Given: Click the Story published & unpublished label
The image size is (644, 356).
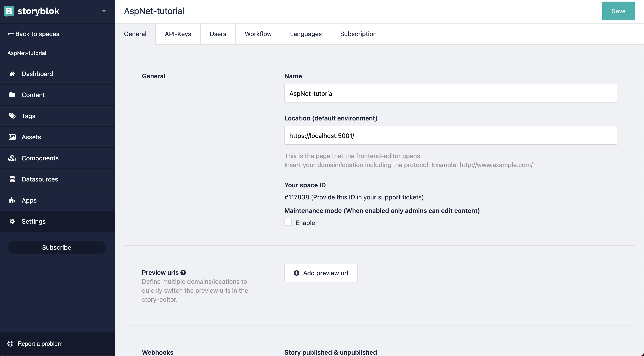Looking at the screenshot, I should coord(331,352).
